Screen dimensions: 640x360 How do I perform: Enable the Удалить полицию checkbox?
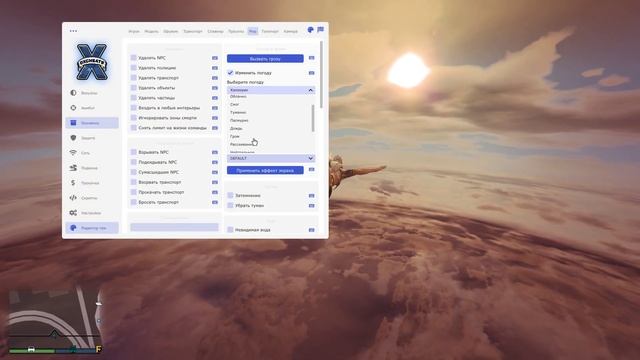133,68
